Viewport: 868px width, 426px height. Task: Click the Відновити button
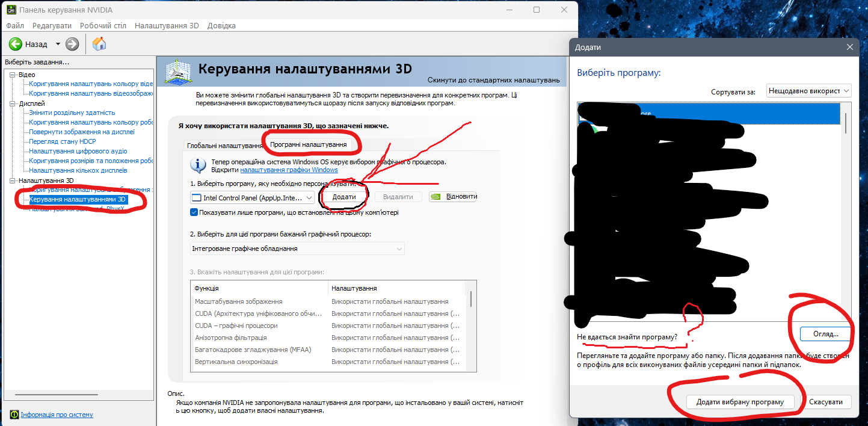453,197
